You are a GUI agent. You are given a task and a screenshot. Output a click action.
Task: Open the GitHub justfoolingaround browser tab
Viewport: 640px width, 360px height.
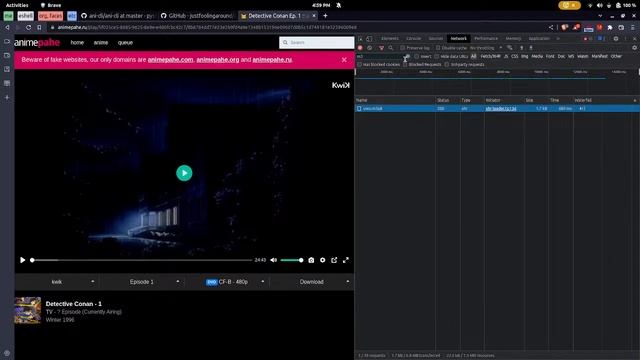[x=197, y=16]
